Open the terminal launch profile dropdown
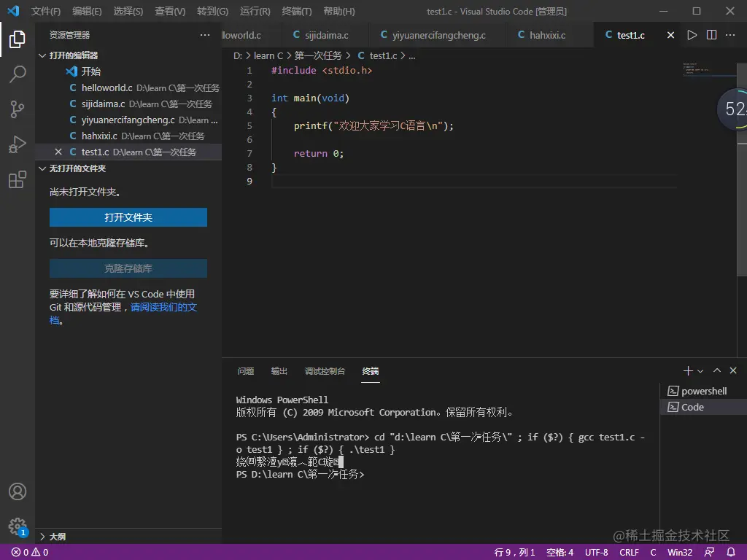This screenshot has height=560, width=747. 700,371
